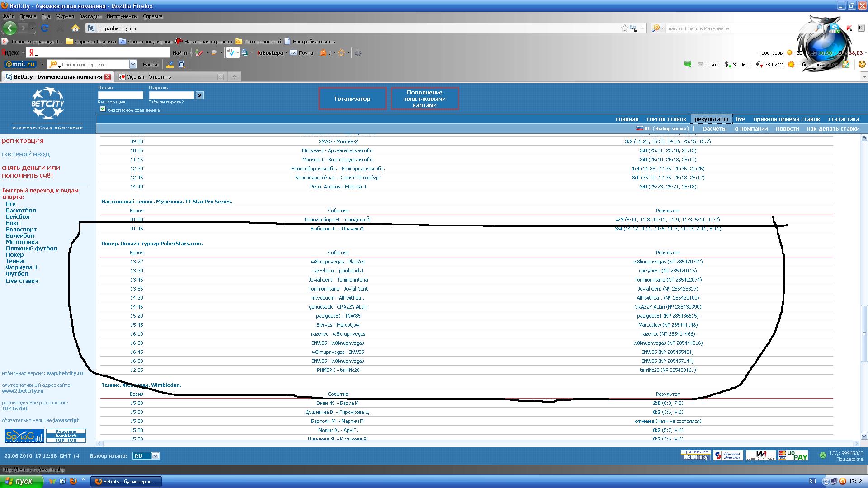Screen dimensions: 868x488
Task: Open the Покер link in the sports list
Action: pyautogui.click(x=14, y=255)
